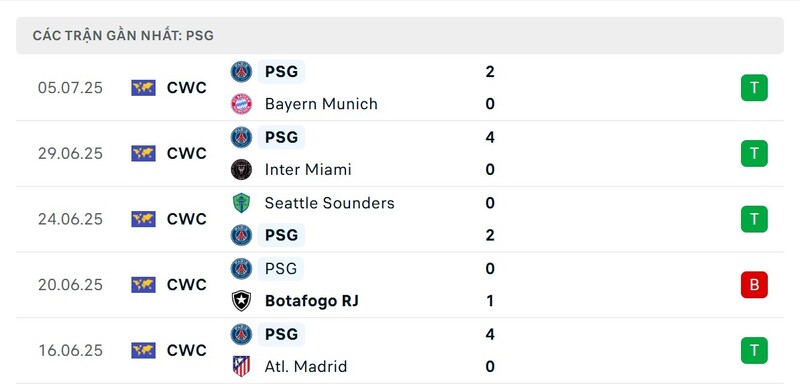
Task: Open the Botafogo RJ team link
Action: click(x=312, y=301)
